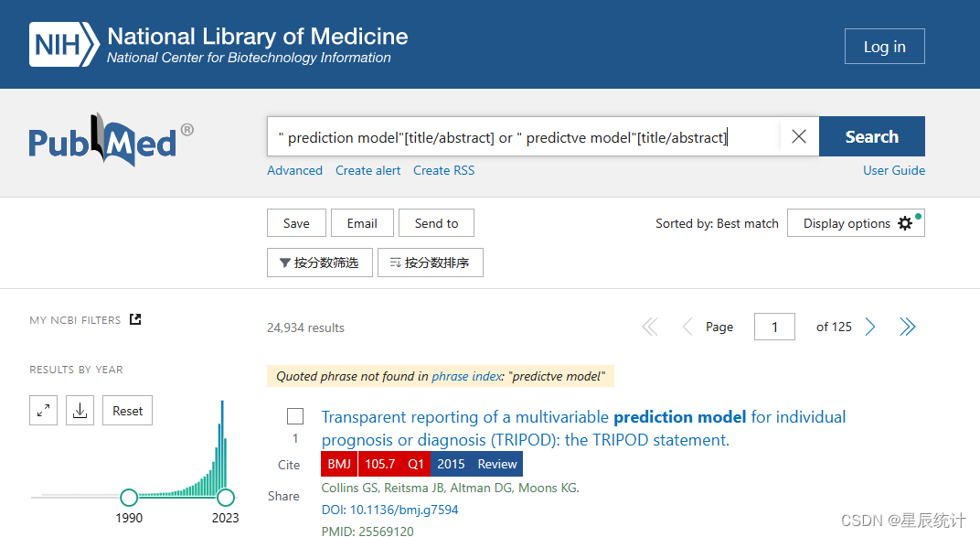Open the 按分数筛选 filter dropdown

(x=318, y=263)
